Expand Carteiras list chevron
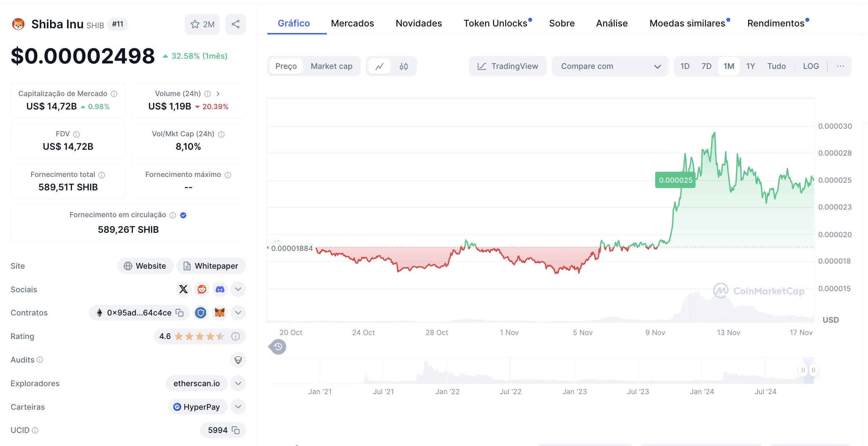Image resolution: width=868 pixels, height=446 pixels. click(x=238, y=407)
